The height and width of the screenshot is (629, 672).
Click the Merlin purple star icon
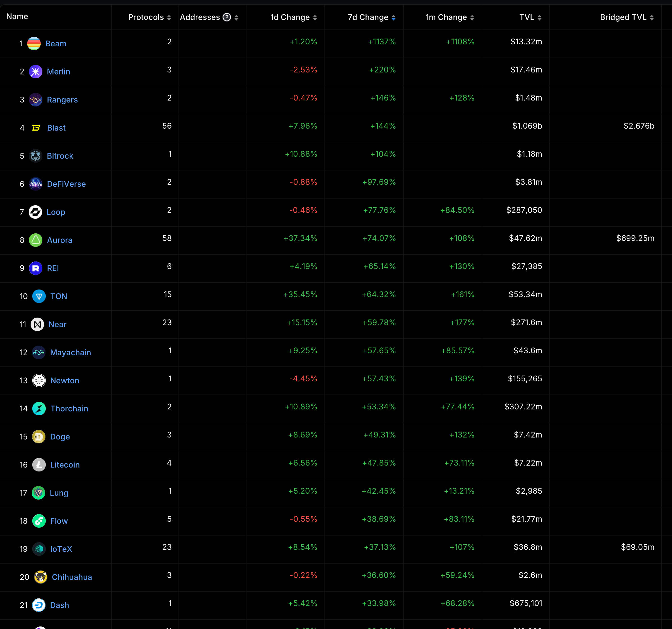pyautogui.click(x=35, y=72)
